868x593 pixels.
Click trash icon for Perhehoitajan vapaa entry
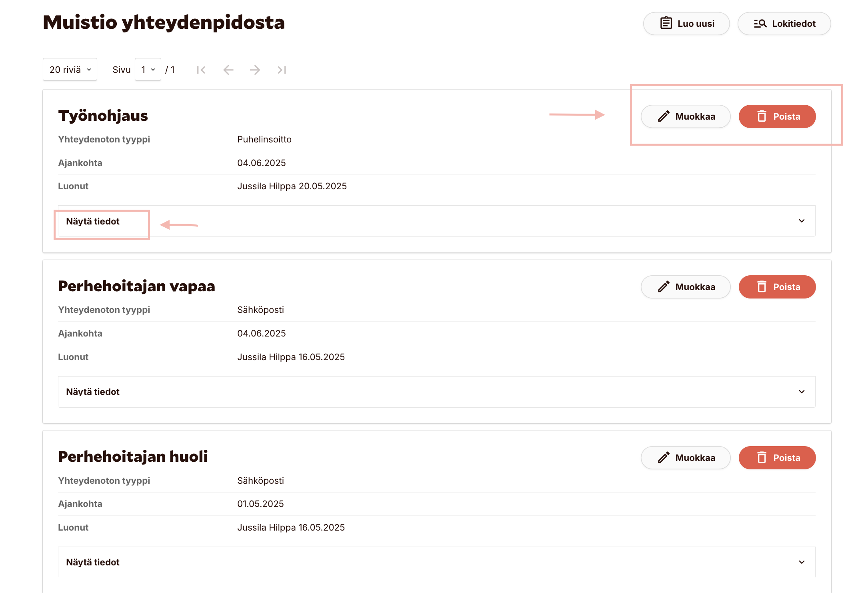click(x=762, y=287)
